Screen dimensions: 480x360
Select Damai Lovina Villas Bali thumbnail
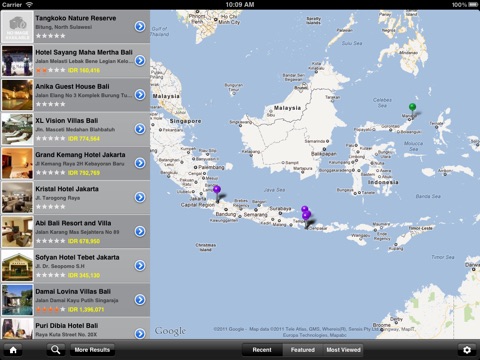point(17,300)
